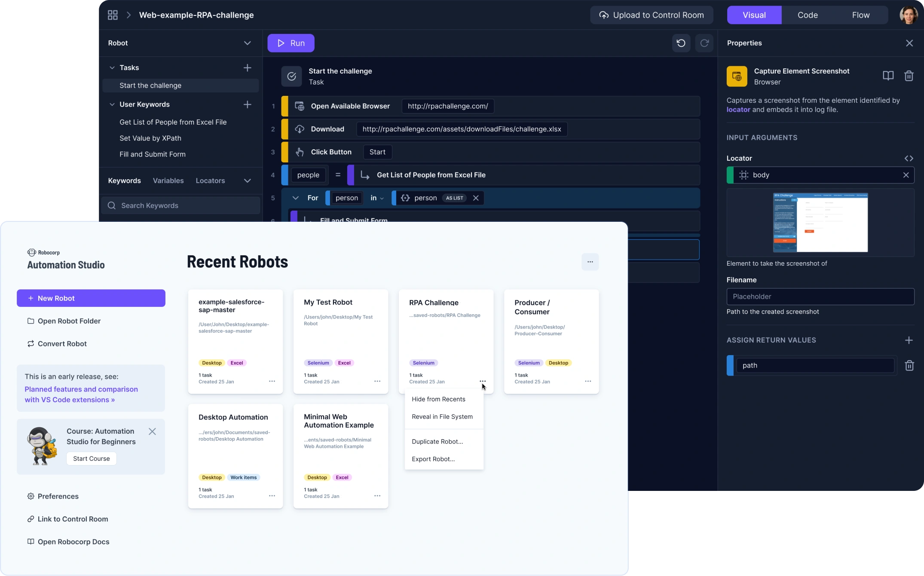Expand the Robot dropdown chevron
The width and height of the screenshot is (924, 576).
[x=247, y=43]
